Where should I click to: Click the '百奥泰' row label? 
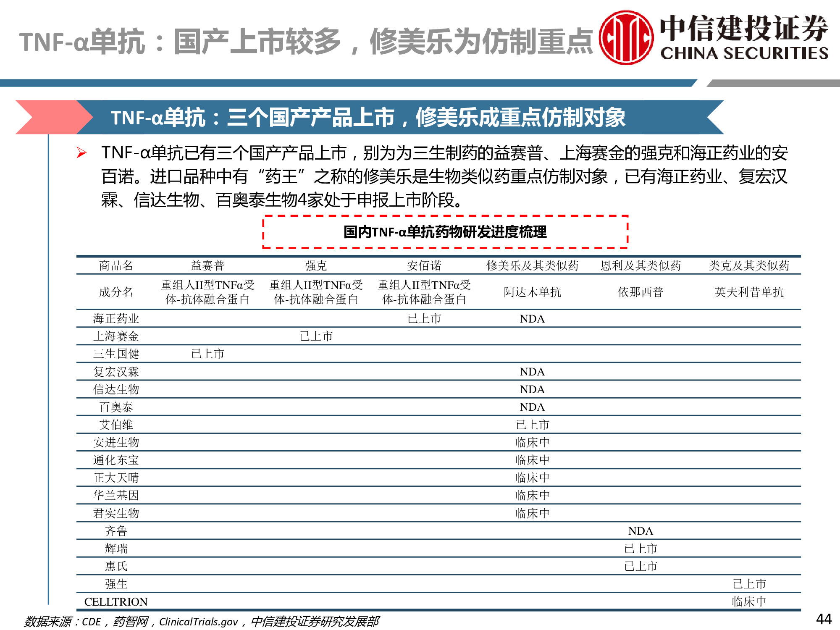pyautogui.click(x=116, y=407)
